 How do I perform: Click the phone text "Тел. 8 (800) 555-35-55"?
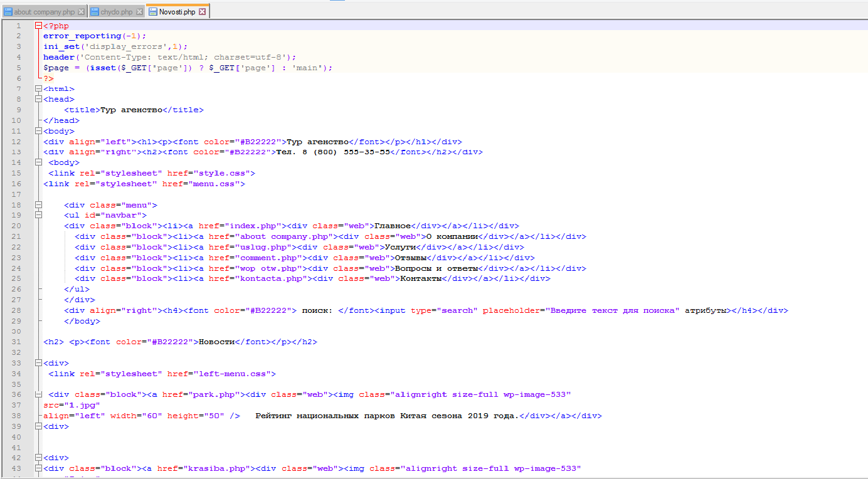(x=334, y=152)
